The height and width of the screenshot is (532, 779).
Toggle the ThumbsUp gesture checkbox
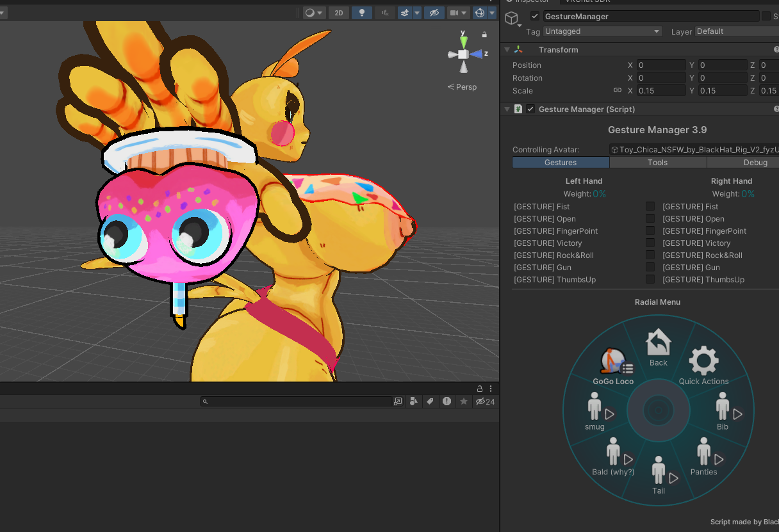click(650, 279)
